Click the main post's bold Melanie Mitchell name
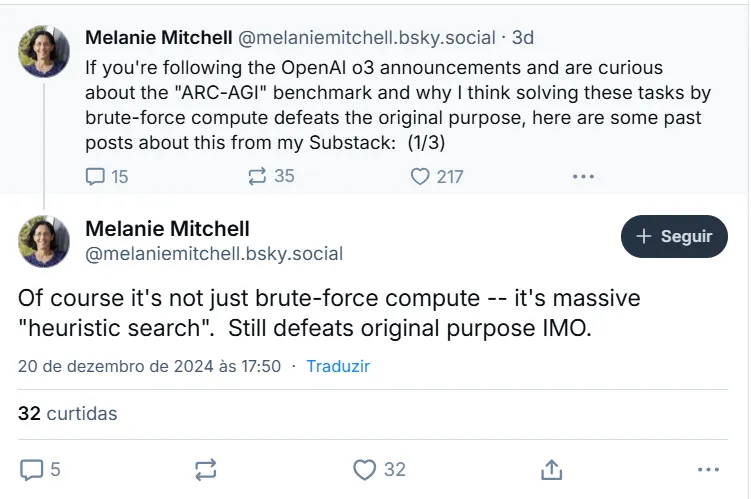This screenshot has height=499, width=751. (x=168, y=228)
